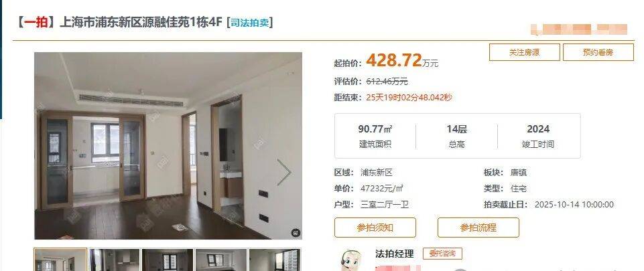644x271 pixels.
Task: Click the 428.72 starting price
Action: click(x=393, y=61)
